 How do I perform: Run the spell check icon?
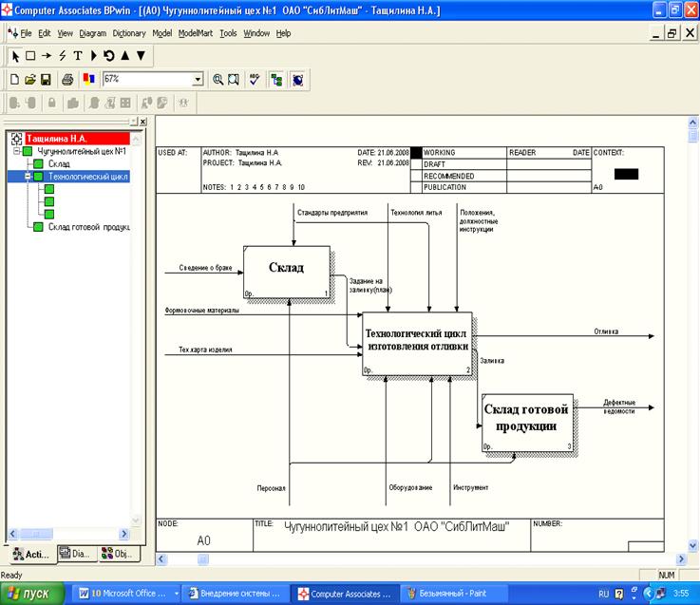[x=255, y=80]
